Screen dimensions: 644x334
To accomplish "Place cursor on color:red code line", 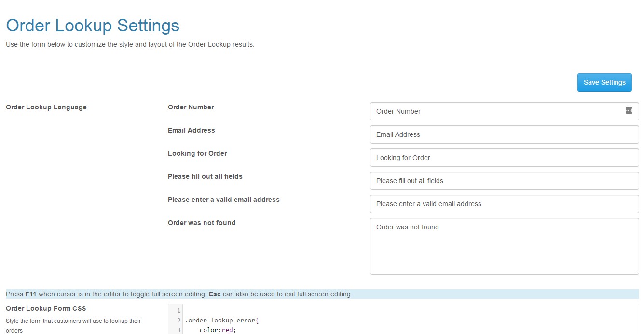I will tap(218, 330).
